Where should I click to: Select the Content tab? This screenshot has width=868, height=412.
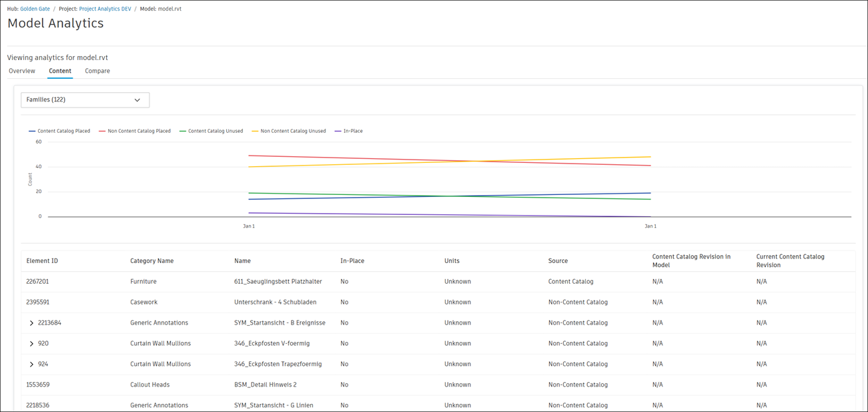click(60, 71)
